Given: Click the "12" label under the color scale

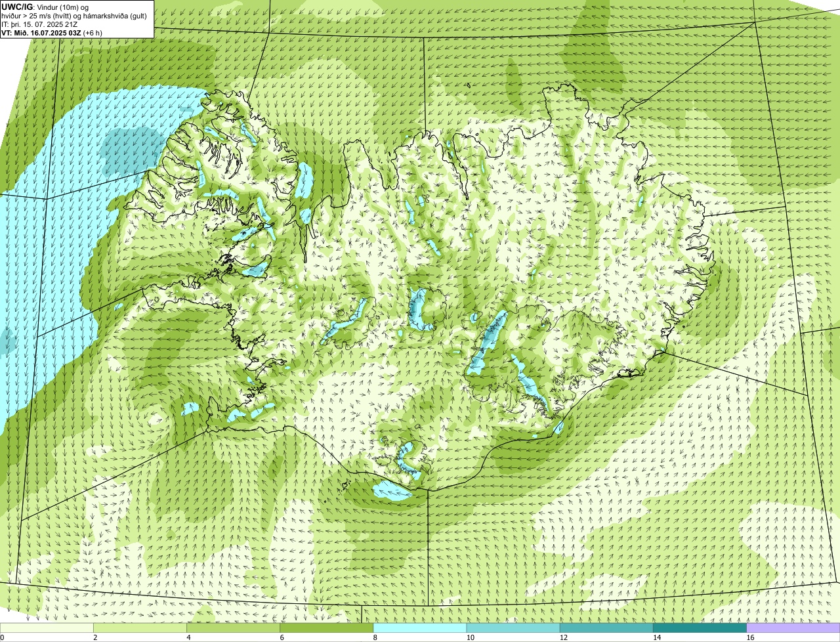Looking at the screenshot, I should pos(563,637).
